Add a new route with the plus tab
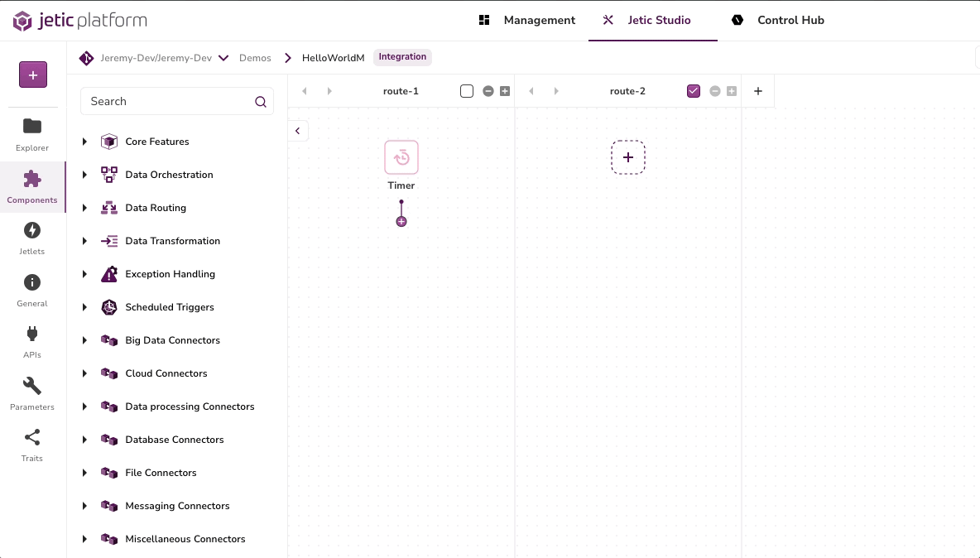 (758, 91)
